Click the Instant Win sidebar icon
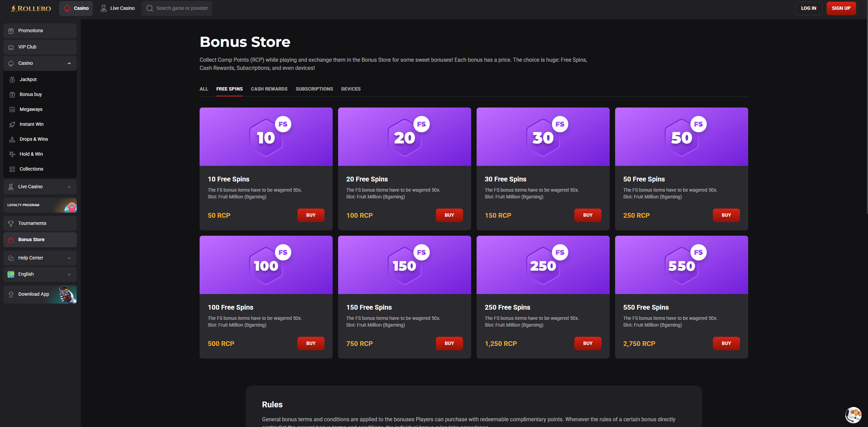Screen dimensions: 868x427 (12, 124)
